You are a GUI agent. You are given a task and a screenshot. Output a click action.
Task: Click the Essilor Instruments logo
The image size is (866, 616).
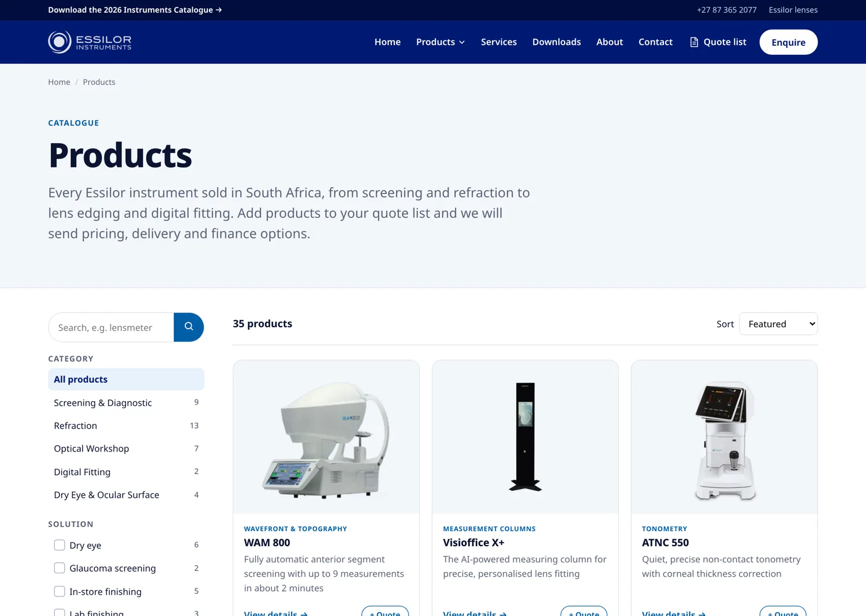point(89,42)
